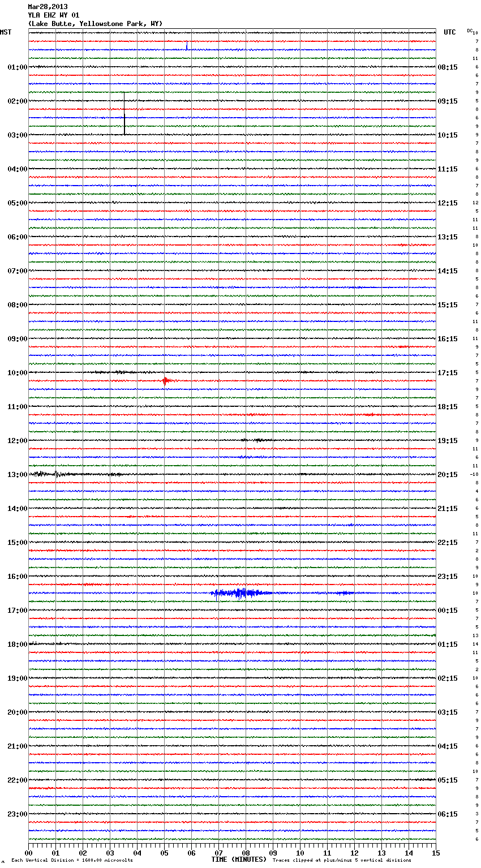Click the Lake Butte, Yellowstone Park location label

[x=95, y=24]
